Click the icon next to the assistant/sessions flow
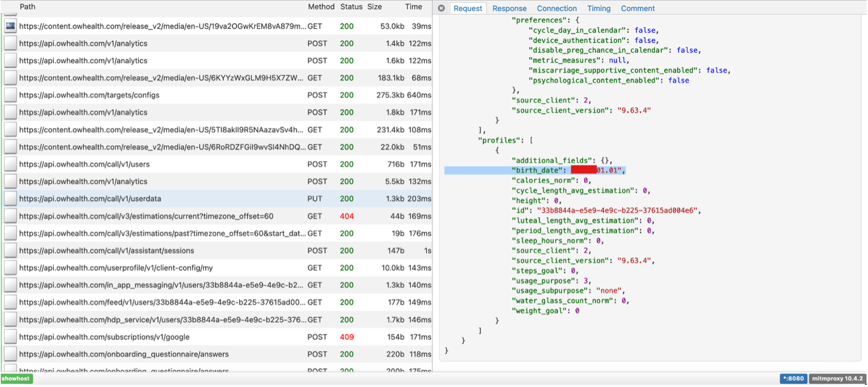The height and width of the screenshot is (387, 868). coord(10,251)
